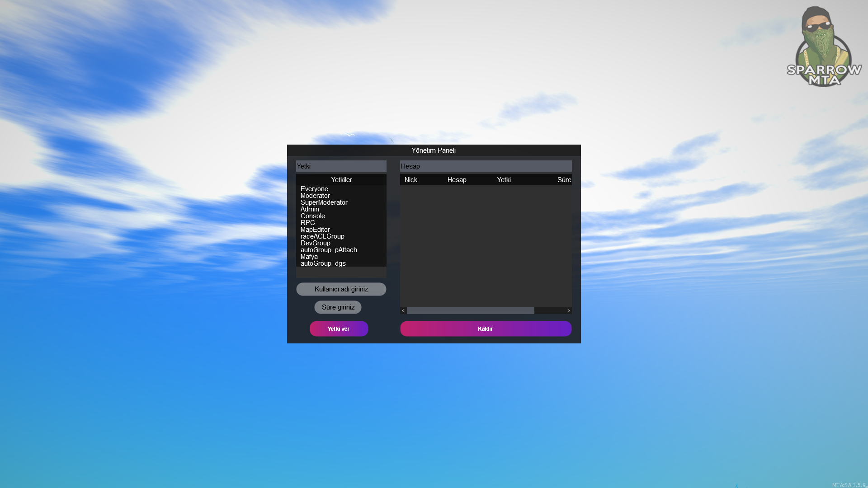This screenshot has width=868, height=488.
Task: Select DevGroup entry
Action: coord(341,243)
